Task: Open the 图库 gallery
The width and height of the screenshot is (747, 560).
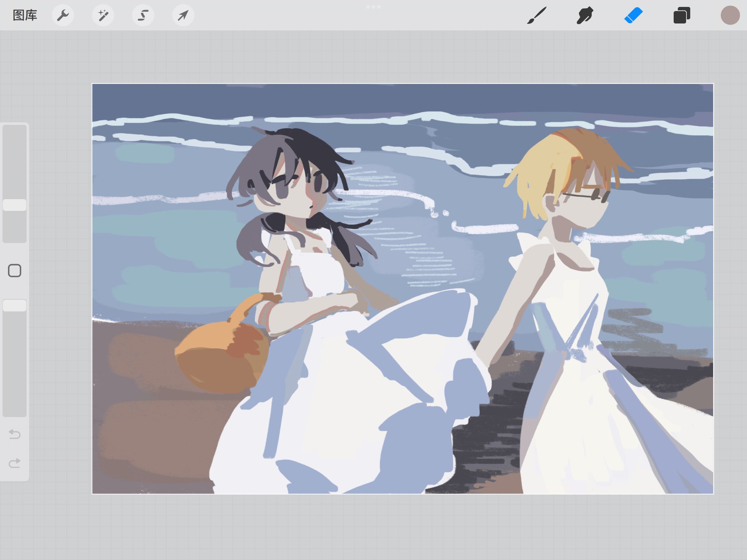Action: 25,15
